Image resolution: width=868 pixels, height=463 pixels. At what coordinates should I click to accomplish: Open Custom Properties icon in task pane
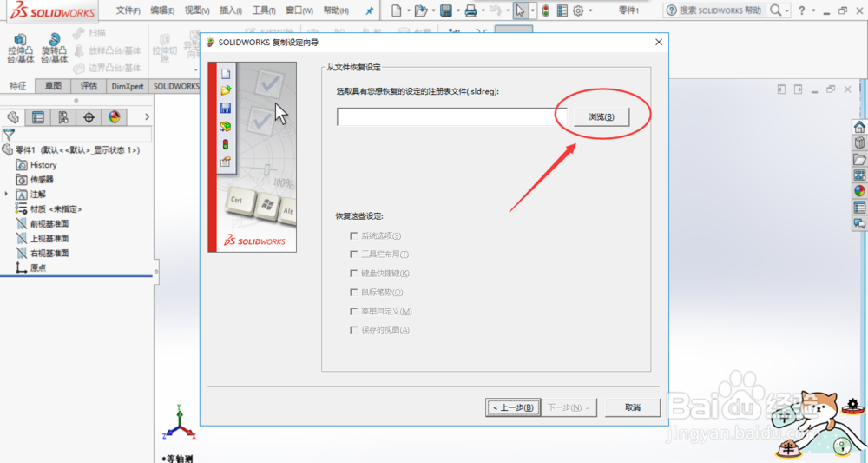pyautogui.click(x=859, y=207)
